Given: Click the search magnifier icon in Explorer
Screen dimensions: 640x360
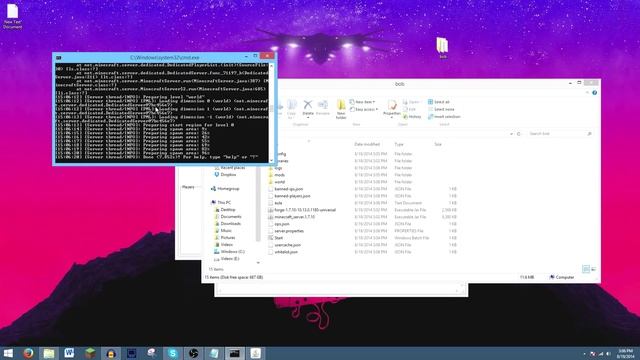Looking at the screenshot, I should pos(589,134).
